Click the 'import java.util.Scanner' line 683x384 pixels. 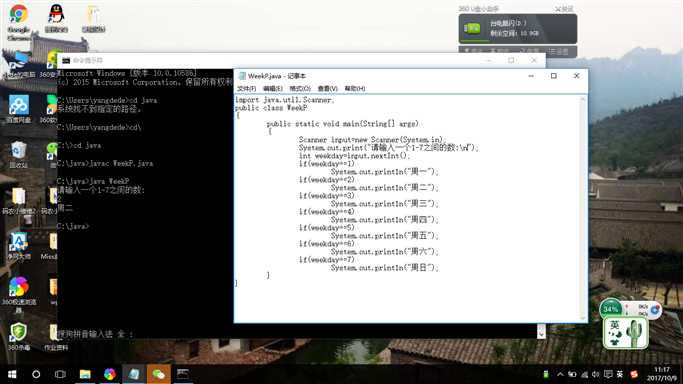(x=285, y=100)
